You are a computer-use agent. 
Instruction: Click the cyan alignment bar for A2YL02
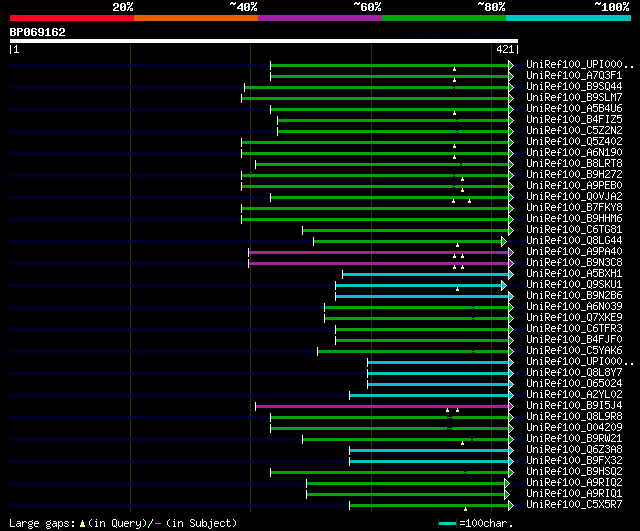pyautogui.click(x=429, y=396)
